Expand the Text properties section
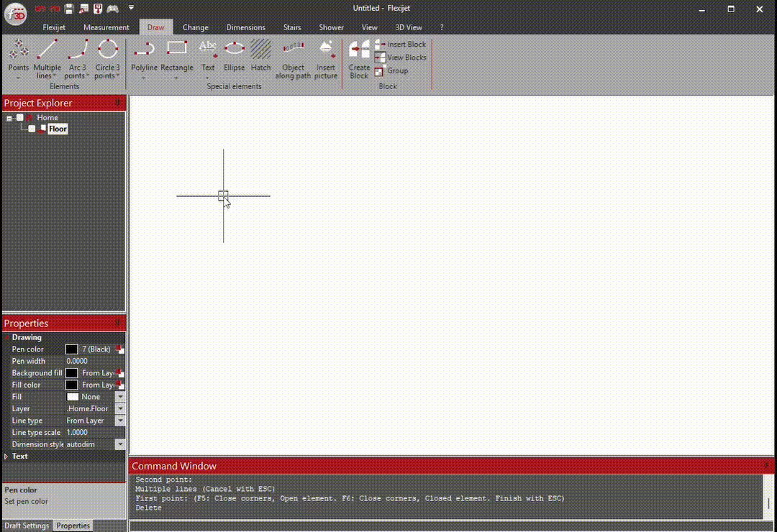 6,457
